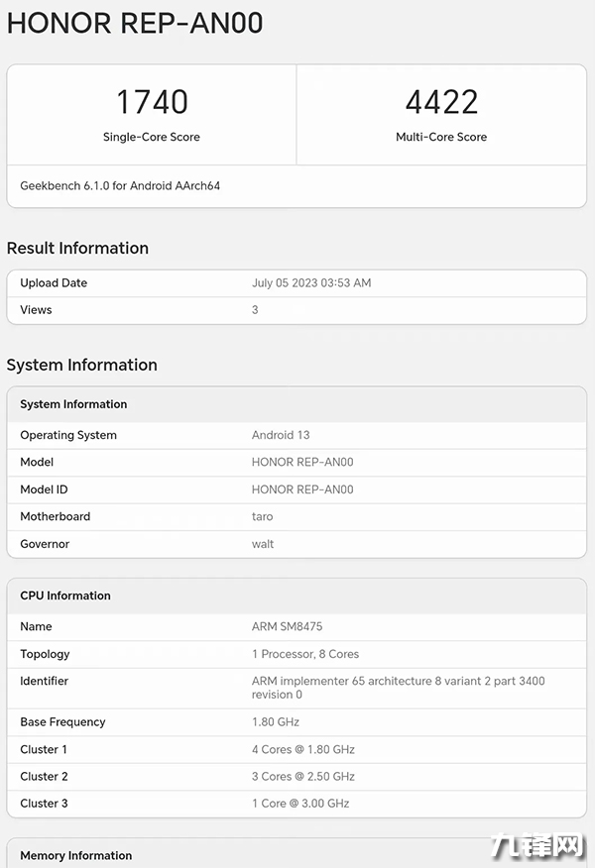Viewport: 595px width, 868px height.
Task: Select the Android 13 operating system value
Action: 281,435
